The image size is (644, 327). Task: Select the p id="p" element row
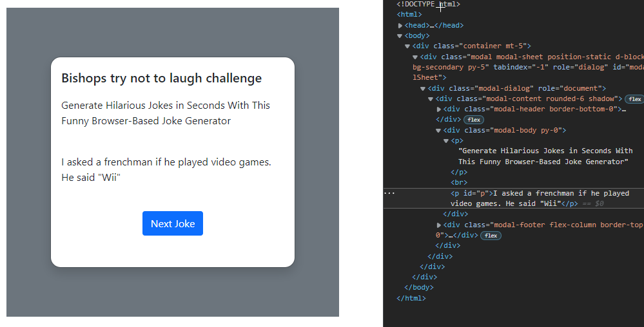pyautogui.click(x=513, y=198)
